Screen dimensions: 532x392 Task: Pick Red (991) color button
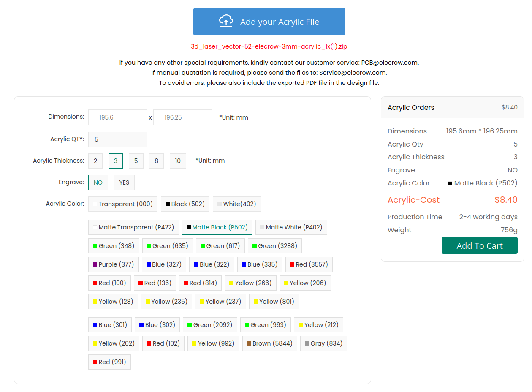[109, 362]
